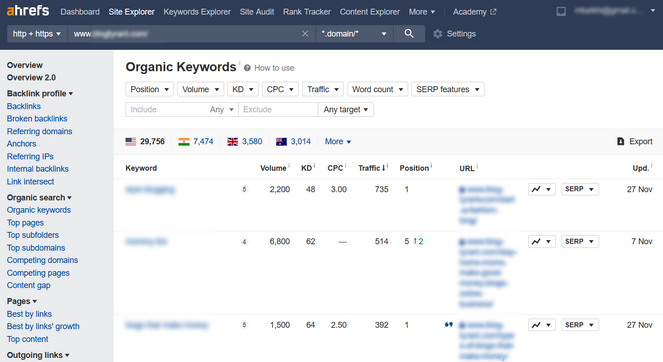Sort by CPC column header
This screenshot has width=663, height=362.
click(335, 168)
